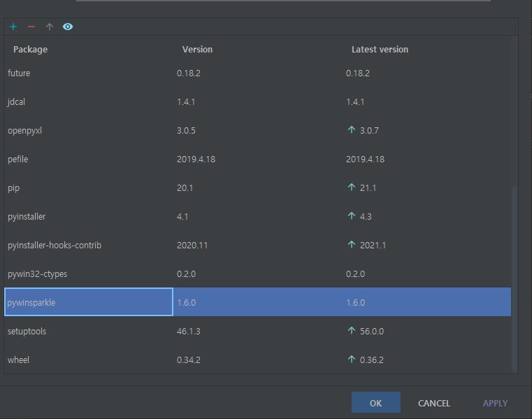532x419 pixels.
Task: Click the APPLY button
Action: point(495,403)
